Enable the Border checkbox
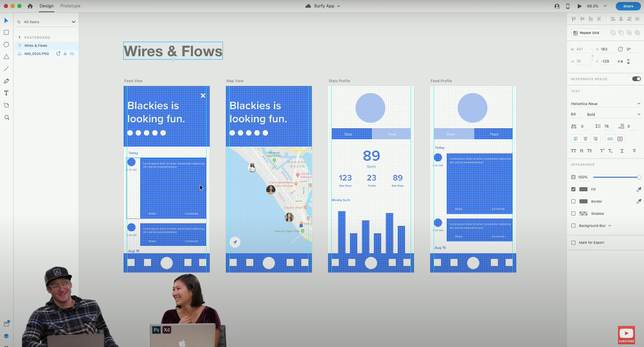The height and width of the screenshot is (347, 644). tap(573, 201)
